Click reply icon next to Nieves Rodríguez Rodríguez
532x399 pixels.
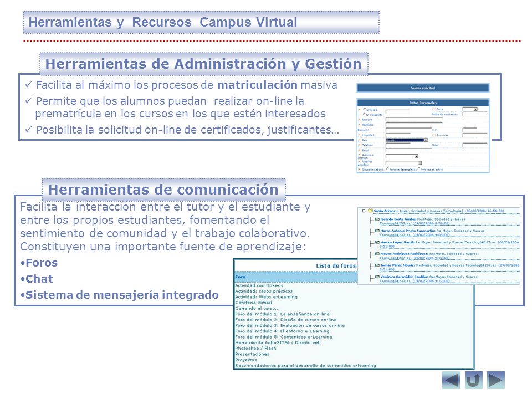click(377, 254)
